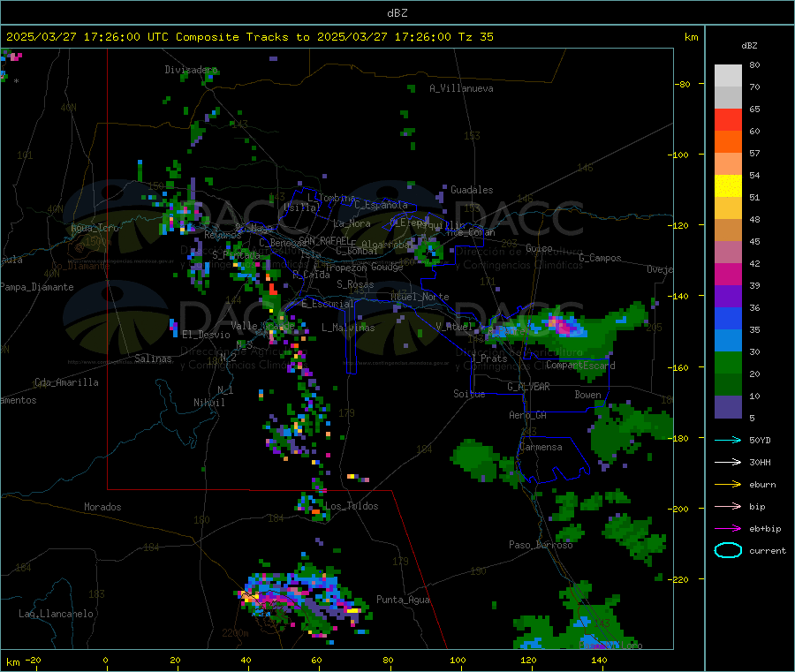
Task: Click the dBZ heading above color scale
Action: click(749, 46)
